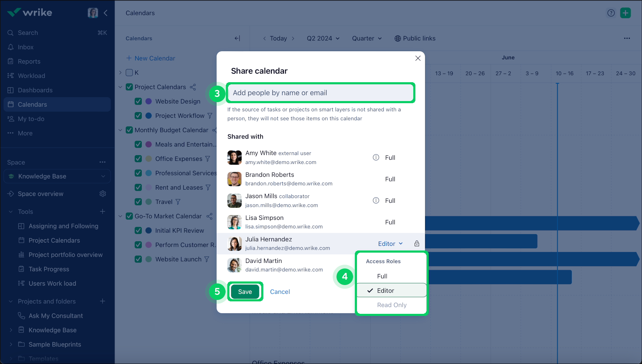Click the info icon next to Amy White
642x364 pixels.
(x=376, y=158)
